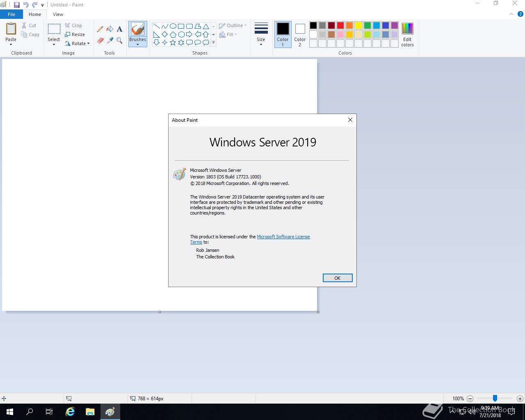525x420 pixels.
Task: Click the Paste clipboard icon
Action: [11, 29]
